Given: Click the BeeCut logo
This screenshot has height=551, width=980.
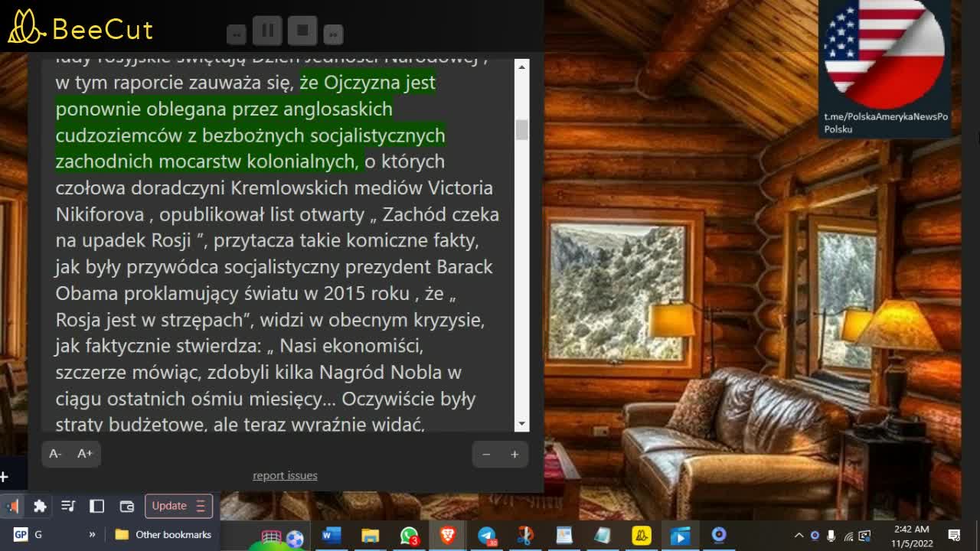Looking at the screenshot, I should (80, 28).
